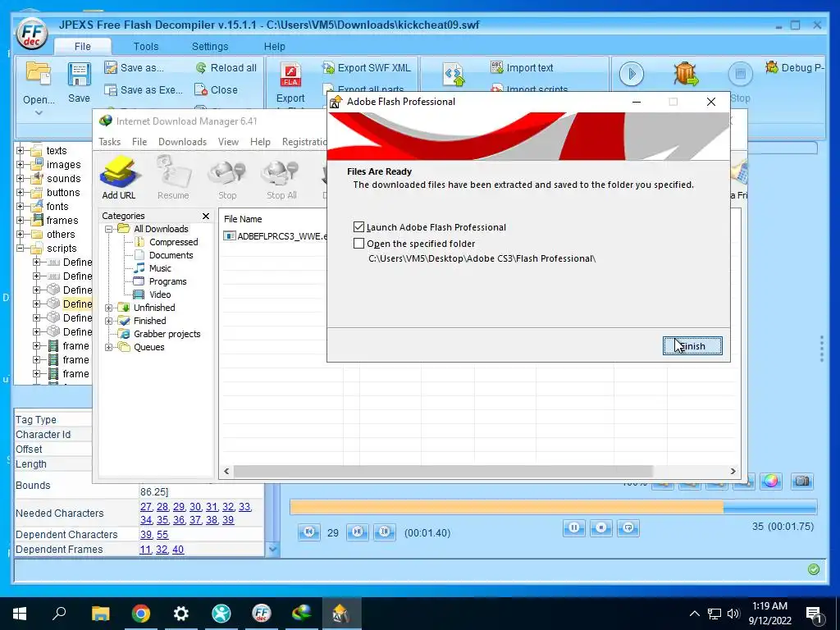The width and height of the screenshot is (840, 630).
Task: Select Compressed category in IDM
Action: coord(173,242)
